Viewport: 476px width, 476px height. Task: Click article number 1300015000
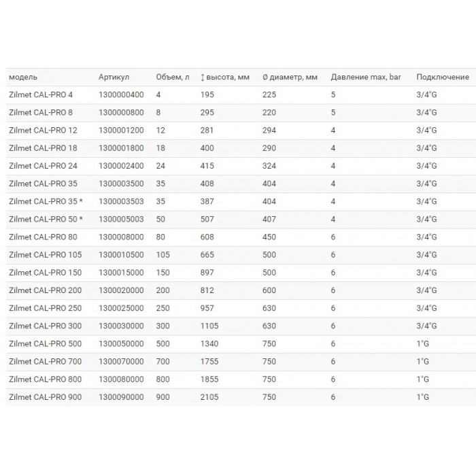(x=121, y=273)
